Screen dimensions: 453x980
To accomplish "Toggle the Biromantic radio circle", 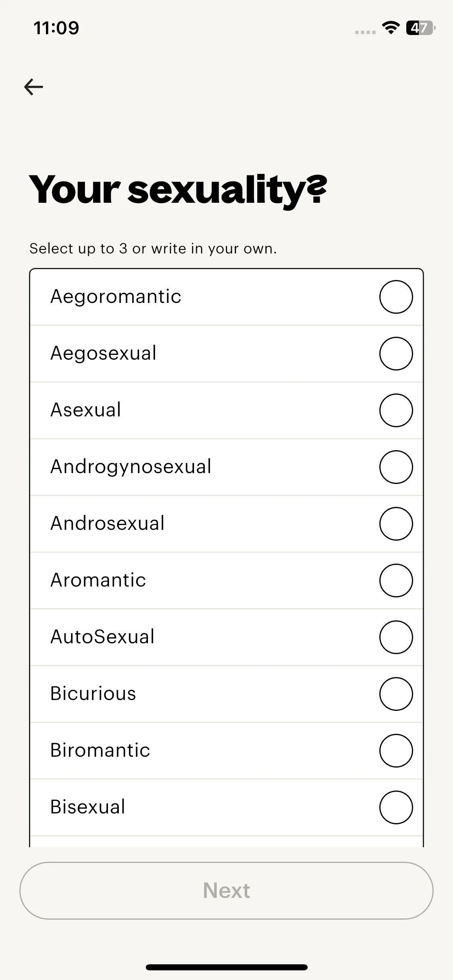I will click(396, 751).
